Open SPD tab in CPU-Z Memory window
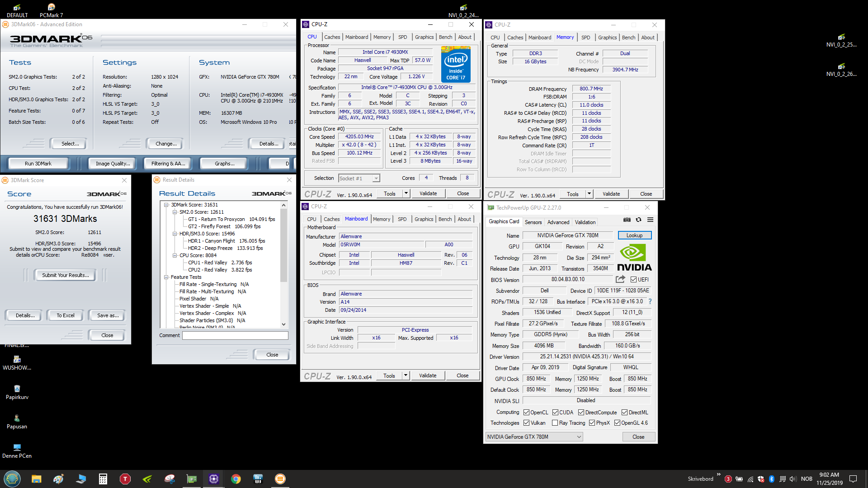Image resolution: width=868 pixels, height=488 pixels. click(x=585, y=38)
